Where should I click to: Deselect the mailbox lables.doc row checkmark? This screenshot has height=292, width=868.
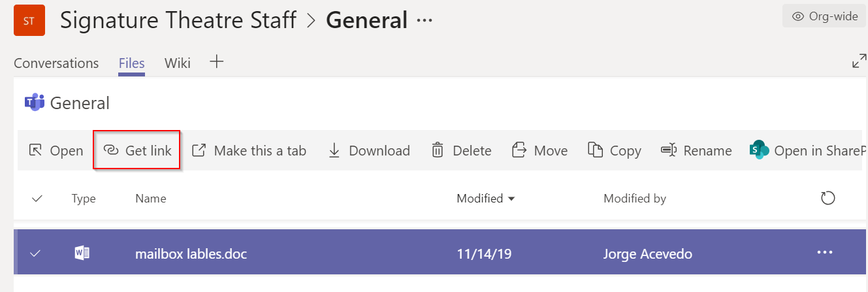click(x=36, y=253)
